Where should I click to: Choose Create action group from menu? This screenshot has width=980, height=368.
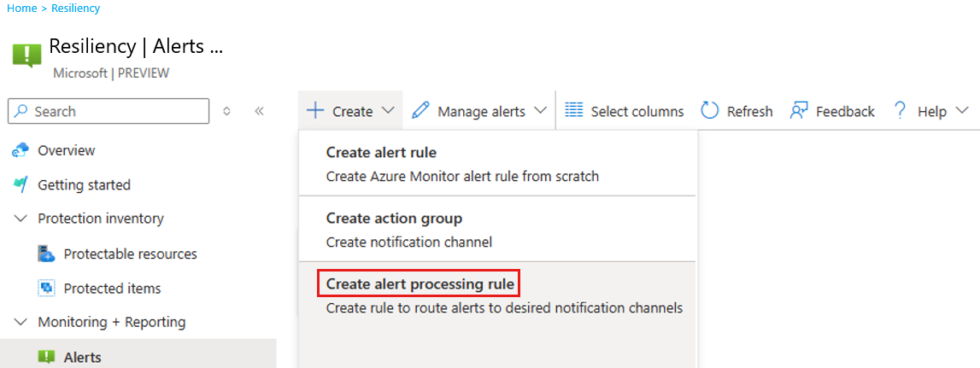(394, 219)
